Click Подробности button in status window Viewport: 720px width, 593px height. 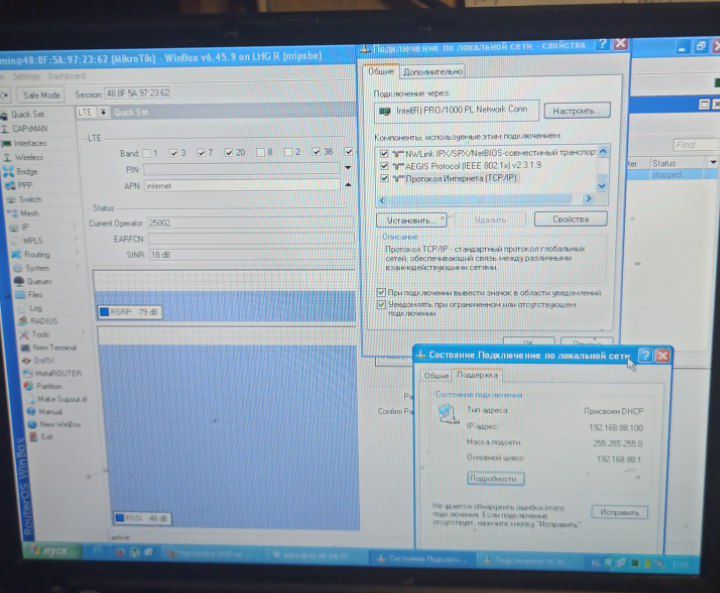pyautogui.click(x=495, y=479)
